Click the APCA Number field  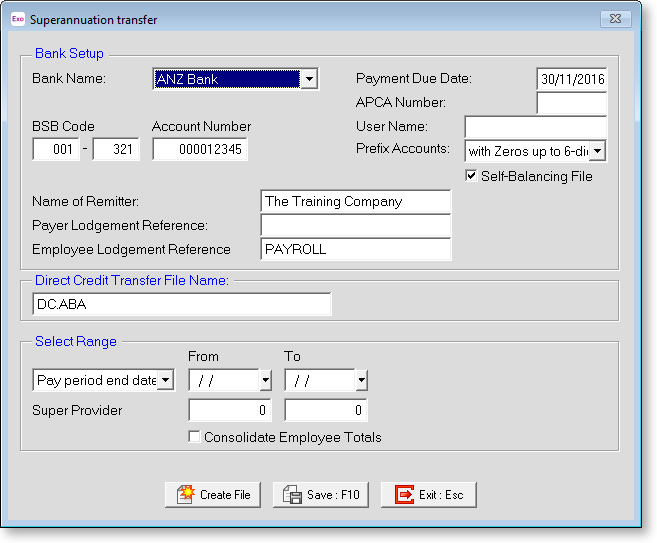[x=571, y=103]
